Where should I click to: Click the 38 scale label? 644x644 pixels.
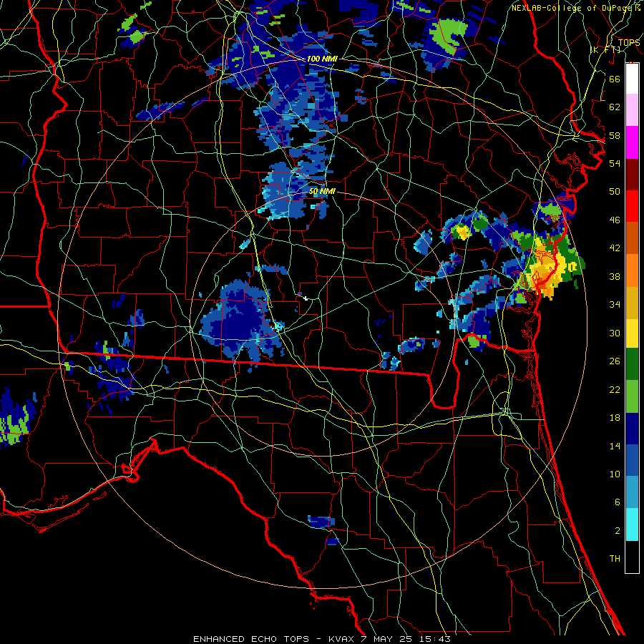coord(615,276)
